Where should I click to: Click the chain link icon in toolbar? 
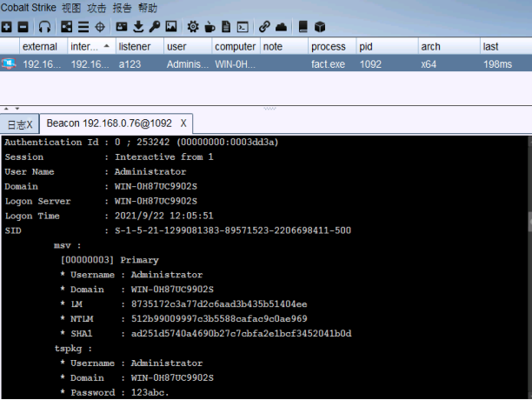tap(265, 27)
